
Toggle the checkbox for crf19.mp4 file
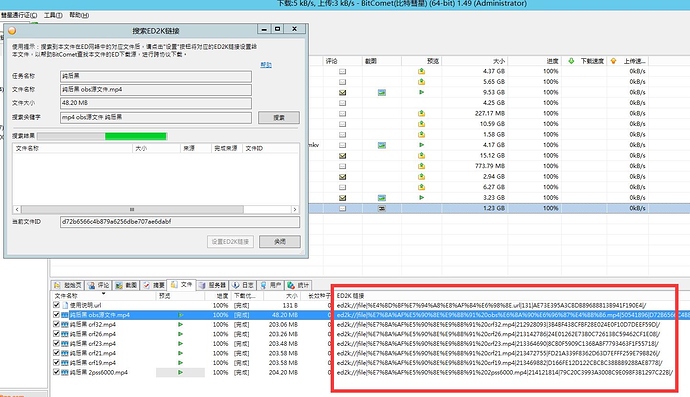point(56,362)
